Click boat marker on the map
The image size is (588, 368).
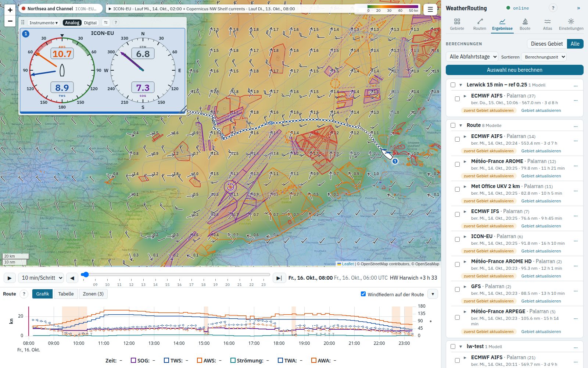click(x=387, y=153)
